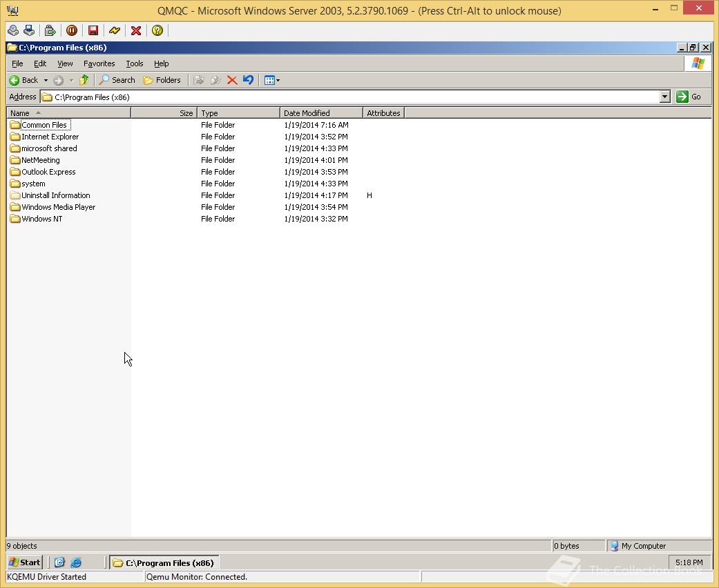Click the yellow lightning reset icon

[115, 30]
